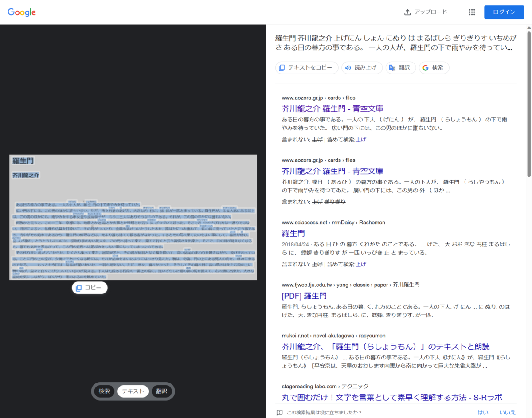Open first 芥川龍之介 羅生門 - 青空文庫 result

[x=332, y=109]
